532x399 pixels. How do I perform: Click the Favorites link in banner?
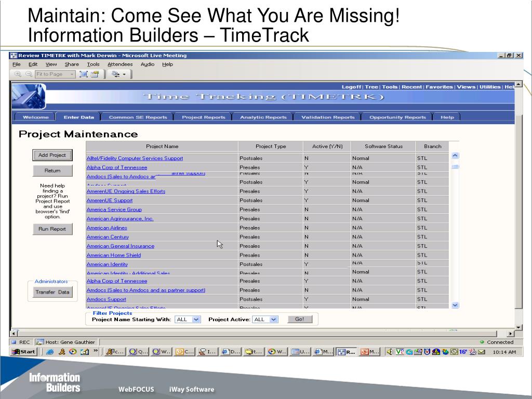[439, 87]
